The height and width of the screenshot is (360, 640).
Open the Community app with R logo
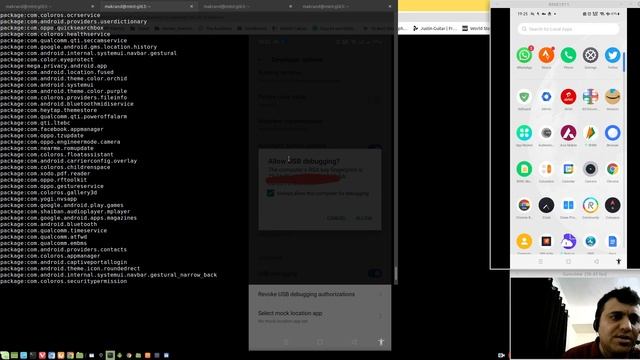(x=590, y=205)
